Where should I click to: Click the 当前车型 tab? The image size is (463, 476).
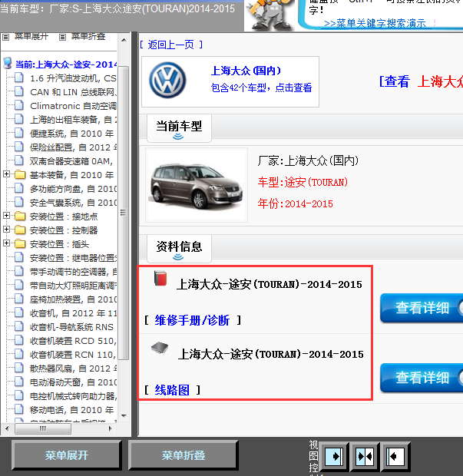[x=179, y=128]
